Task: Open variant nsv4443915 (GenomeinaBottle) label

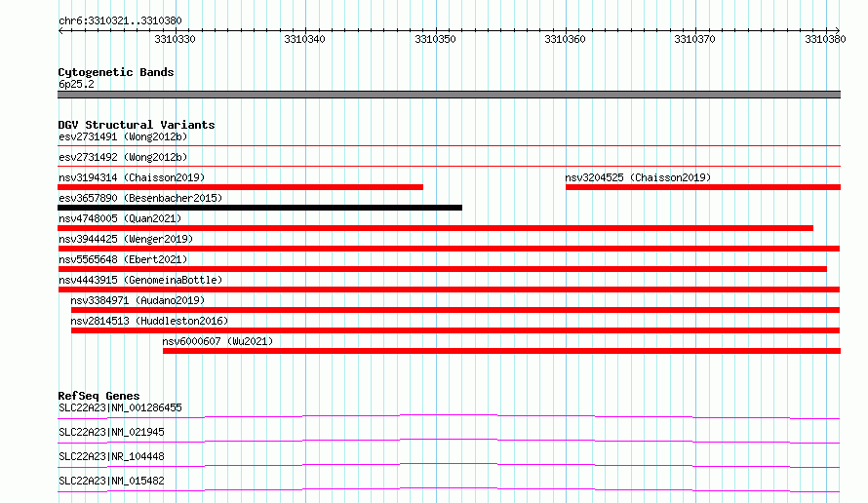Action: 140,280
